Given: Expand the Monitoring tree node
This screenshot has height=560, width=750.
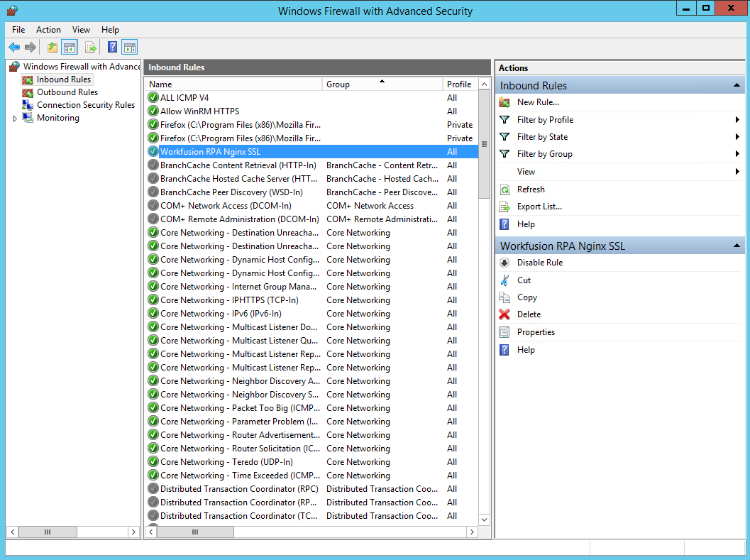Looking at the screenshot, I should (15, 119).
